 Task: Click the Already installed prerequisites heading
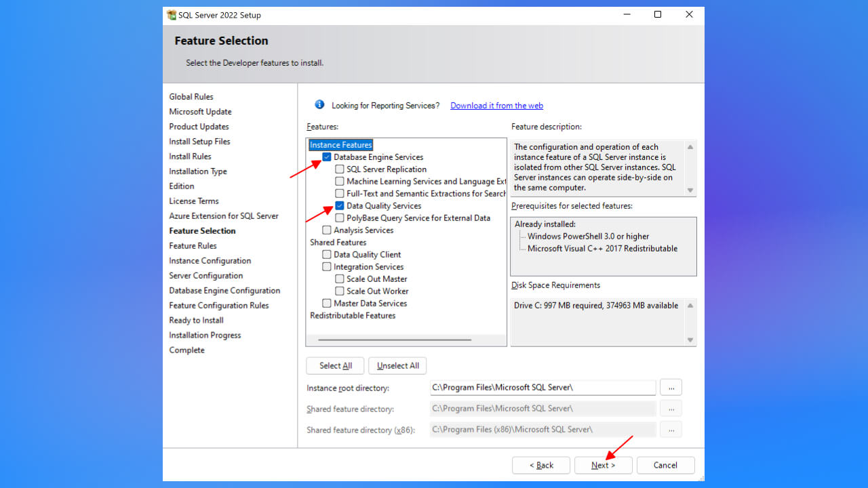pos(545,224)
